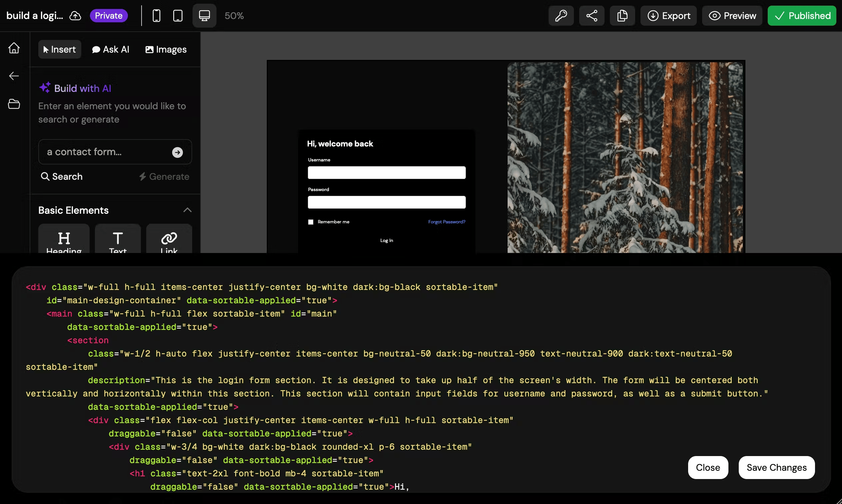Select the desktop device preview icon
The width and height of the screenshot is (842, 504).
pos(204,15)
